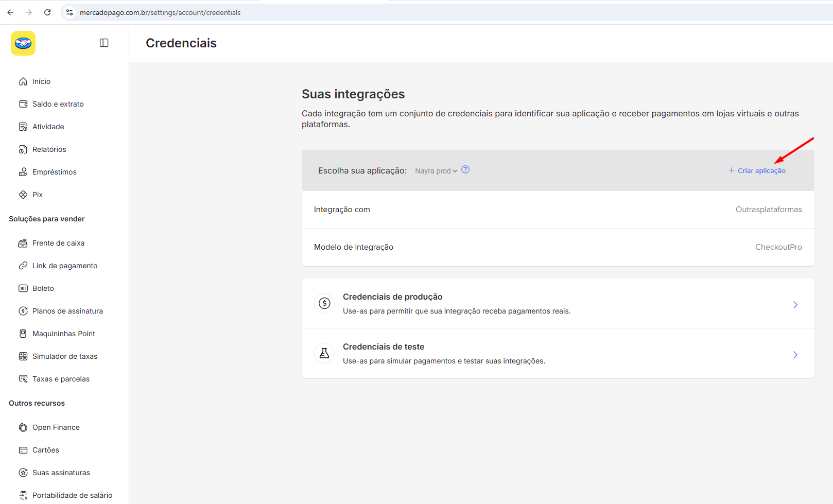Click the Soluções para vender section header

point(47,219)
